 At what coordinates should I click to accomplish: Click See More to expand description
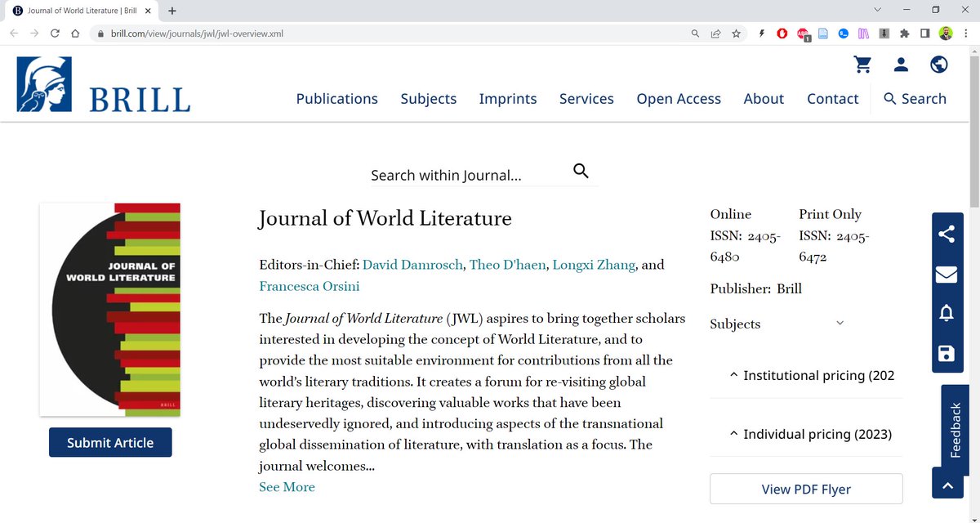pos(287,487)
